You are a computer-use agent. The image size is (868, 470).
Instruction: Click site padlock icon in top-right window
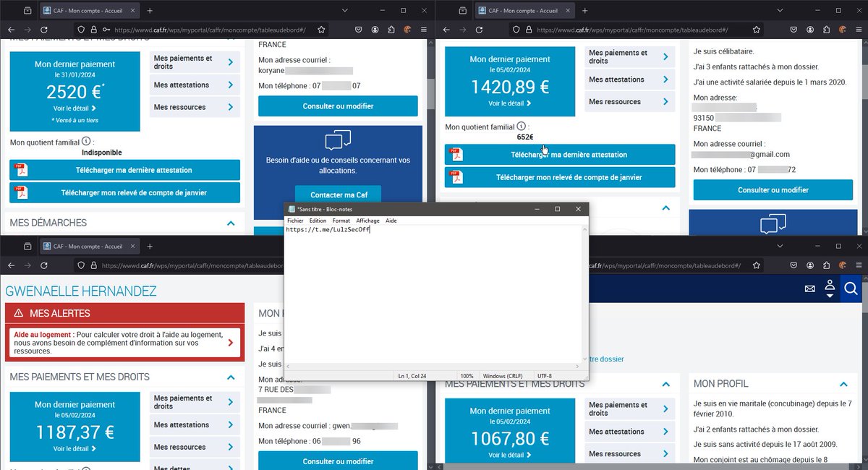tap(529, 30)
